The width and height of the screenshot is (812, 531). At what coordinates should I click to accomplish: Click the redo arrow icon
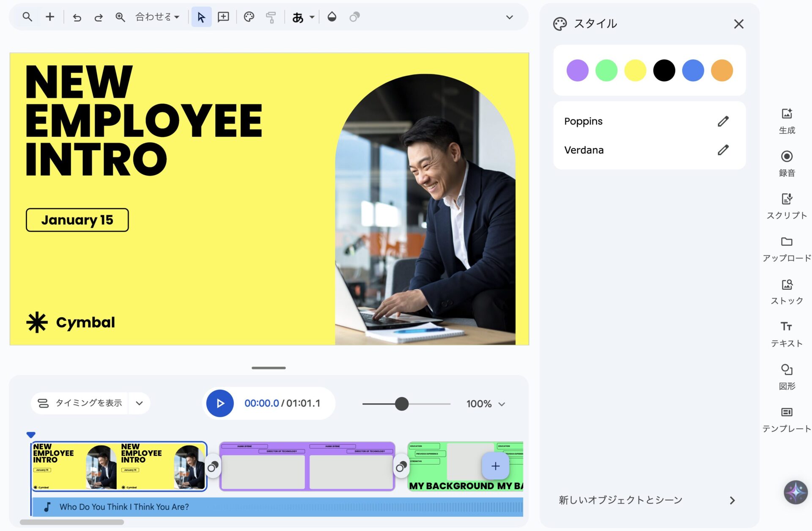tap(99, 17)
